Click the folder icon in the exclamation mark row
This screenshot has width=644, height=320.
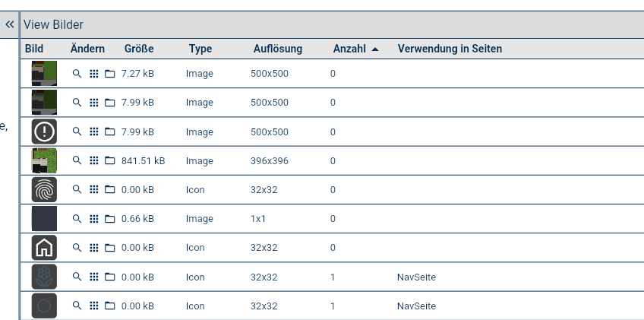click(x=109, y=131)
